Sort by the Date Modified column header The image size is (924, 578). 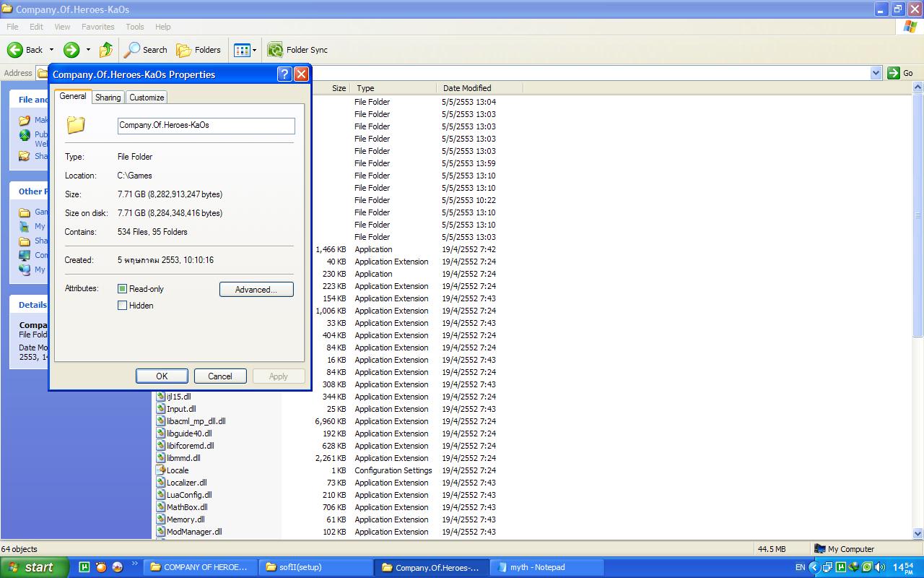[x=480, y=88]
